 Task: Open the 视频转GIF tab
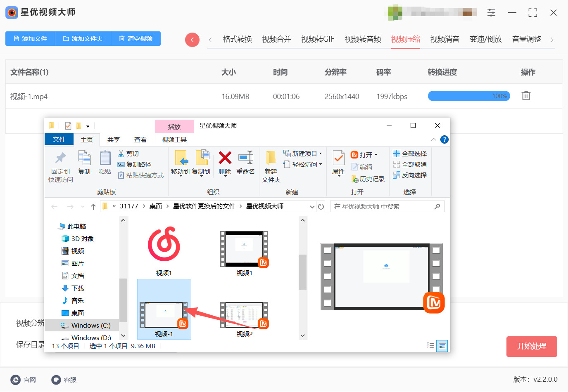318,39
